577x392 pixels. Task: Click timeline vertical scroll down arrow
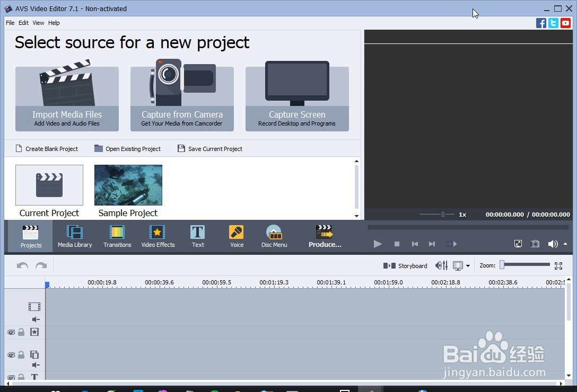[569, 376]
